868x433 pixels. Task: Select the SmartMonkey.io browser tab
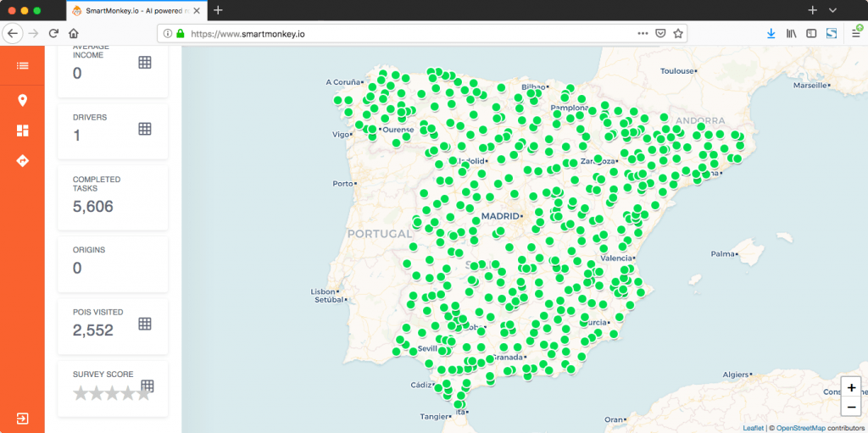point(137,10)
